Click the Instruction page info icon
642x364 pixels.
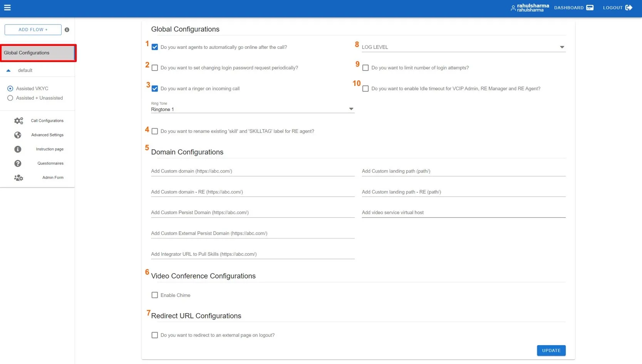point(18,149)
